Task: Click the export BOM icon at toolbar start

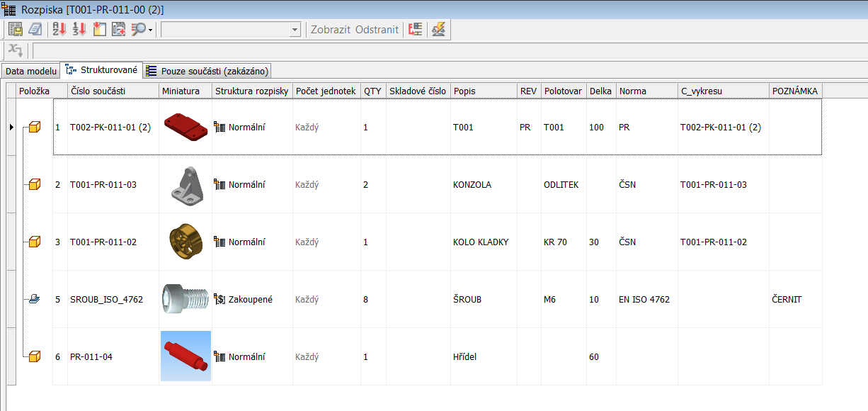Action: (16, 30)
